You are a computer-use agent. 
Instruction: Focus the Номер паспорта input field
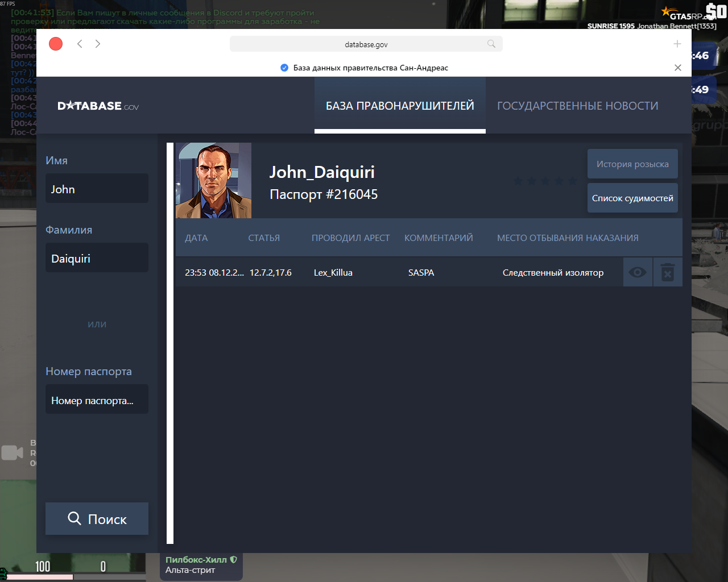[x=97, y=400]
